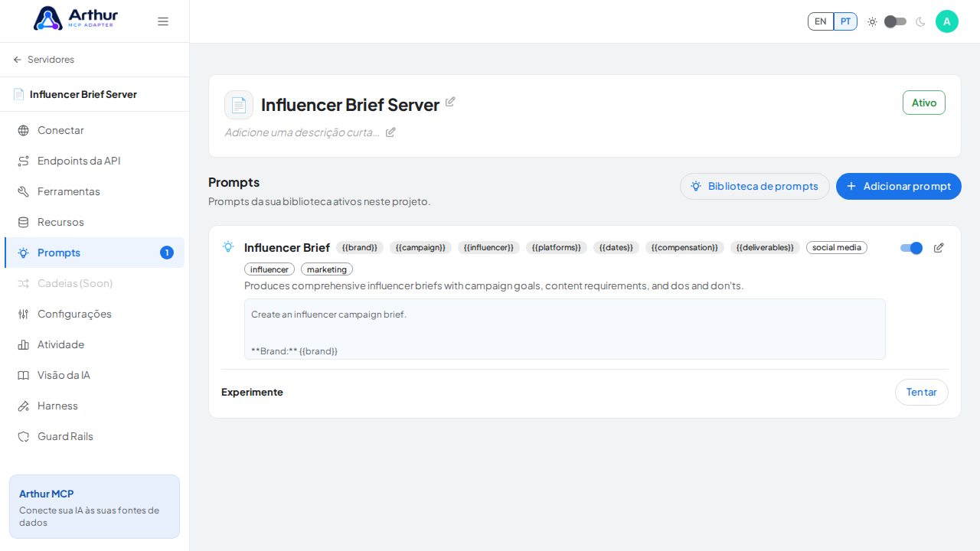Click the Influencer Brief prompt title
Screen dimensions: 980x551
[x=287, y=248]
